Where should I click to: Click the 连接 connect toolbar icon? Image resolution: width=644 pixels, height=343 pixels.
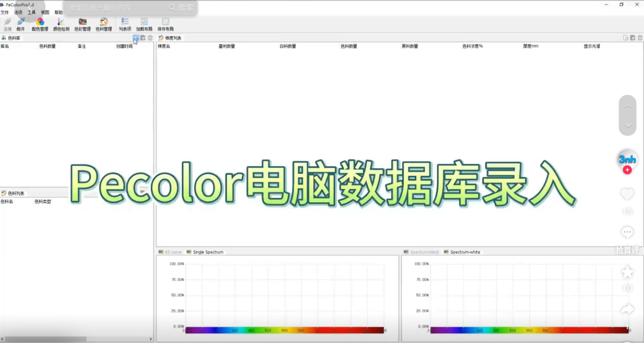7,25
